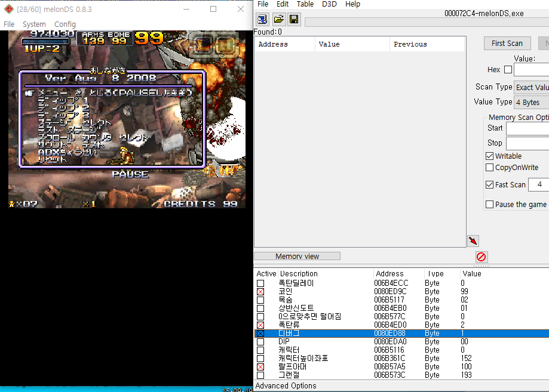Open Memory view

click(297, 257)
